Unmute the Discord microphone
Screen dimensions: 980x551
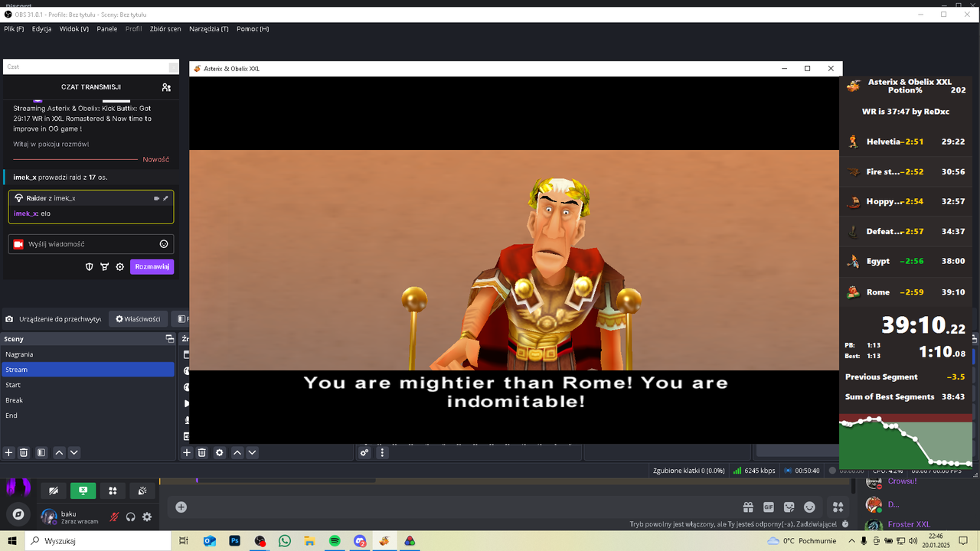114,517
